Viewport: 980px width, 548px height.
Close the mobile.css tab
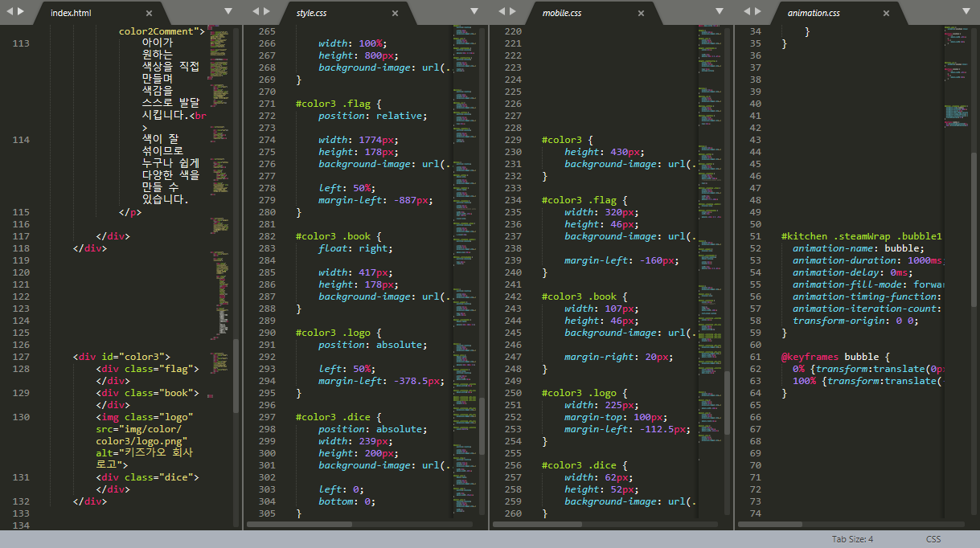pyautogui.click(x=641, y=14)
